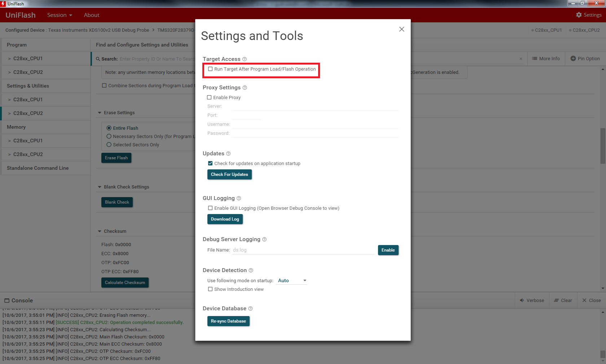Open help for Proxy Settings section

point(245,88)
